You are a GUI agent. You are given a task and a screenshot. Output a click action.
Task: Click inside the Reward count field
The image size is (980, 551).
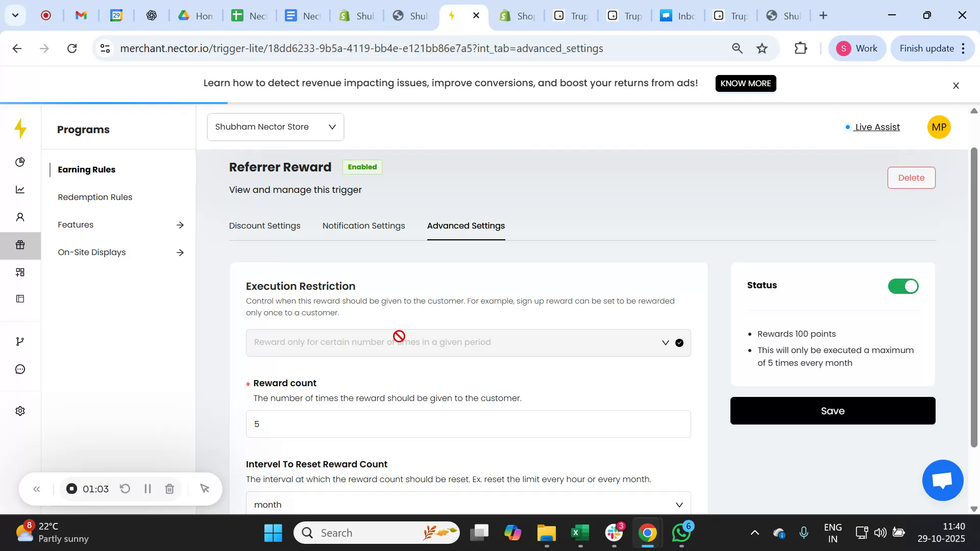click(468, 423)
